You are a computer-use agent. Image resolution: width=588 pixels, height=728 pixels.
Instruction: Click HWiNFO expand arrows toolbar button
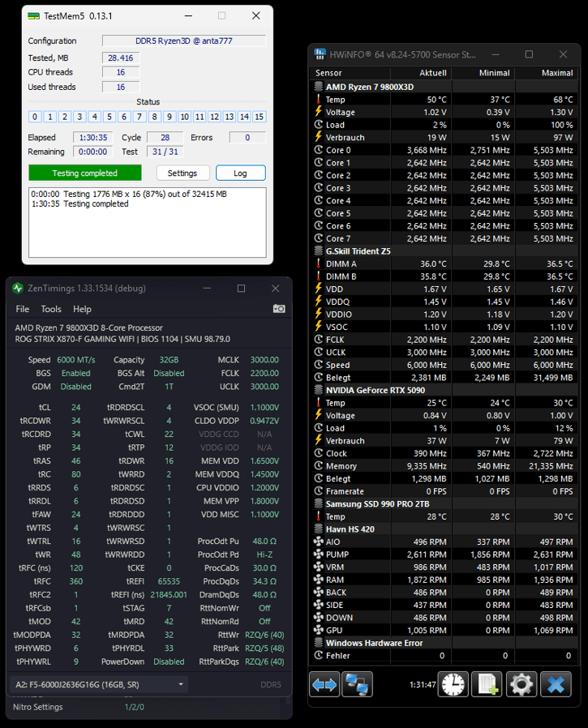coord(324,684)
